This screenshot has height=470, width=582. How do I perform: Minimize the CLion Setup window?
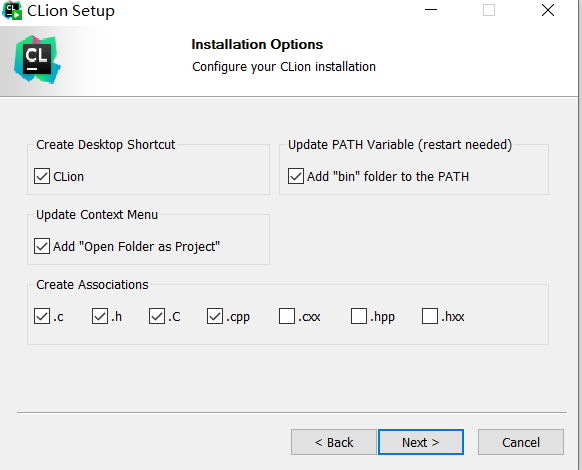[x=431, y=10]
